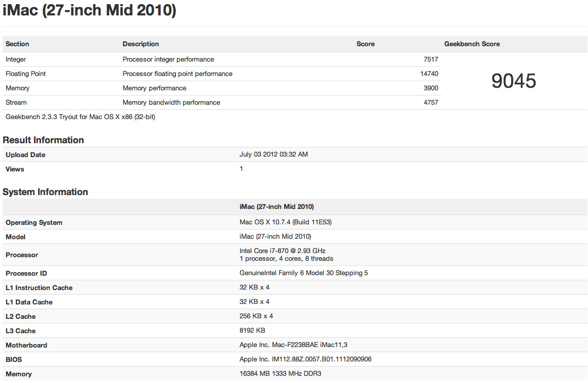
Task: Select the Upload Date label
Action: point(26,155)
